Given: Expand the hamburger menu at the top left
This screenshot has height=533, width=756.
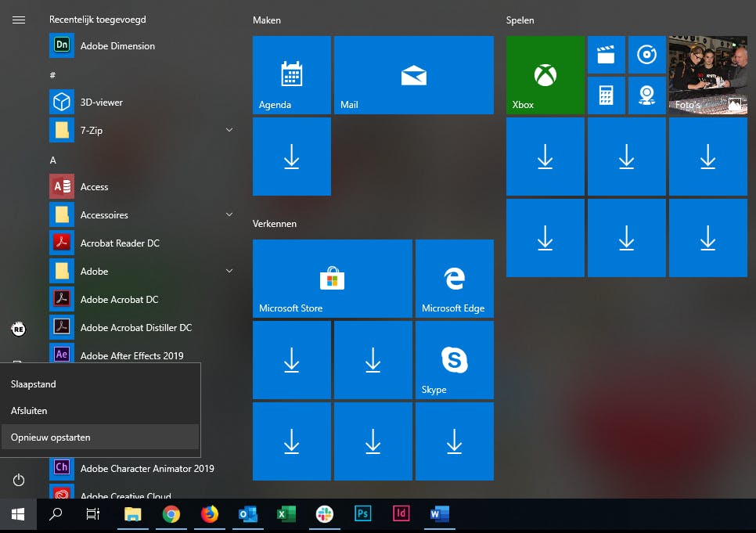Looking at the screenshot, I should point(19,20).
